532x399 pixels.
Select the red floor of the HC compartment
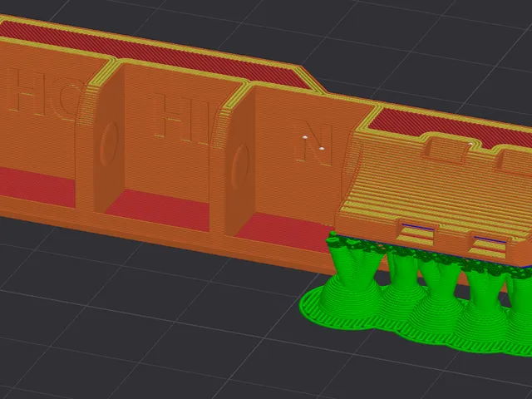pos(37,186)
